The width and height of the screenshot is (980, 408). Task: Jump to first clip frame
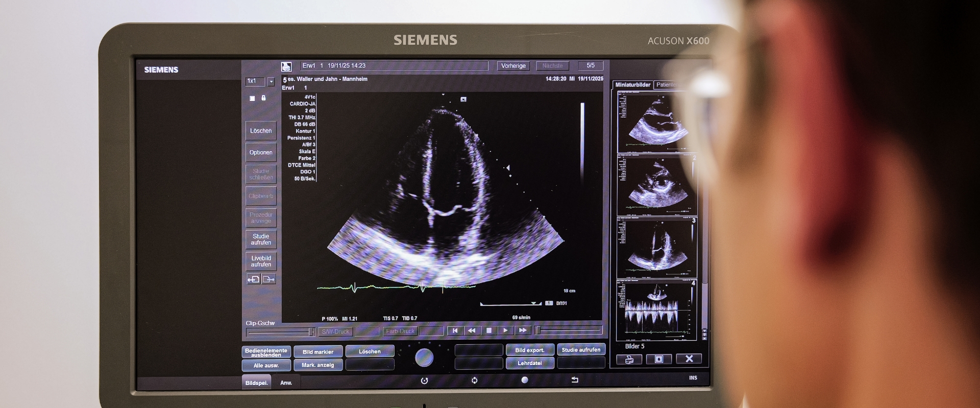click(455, 331)
